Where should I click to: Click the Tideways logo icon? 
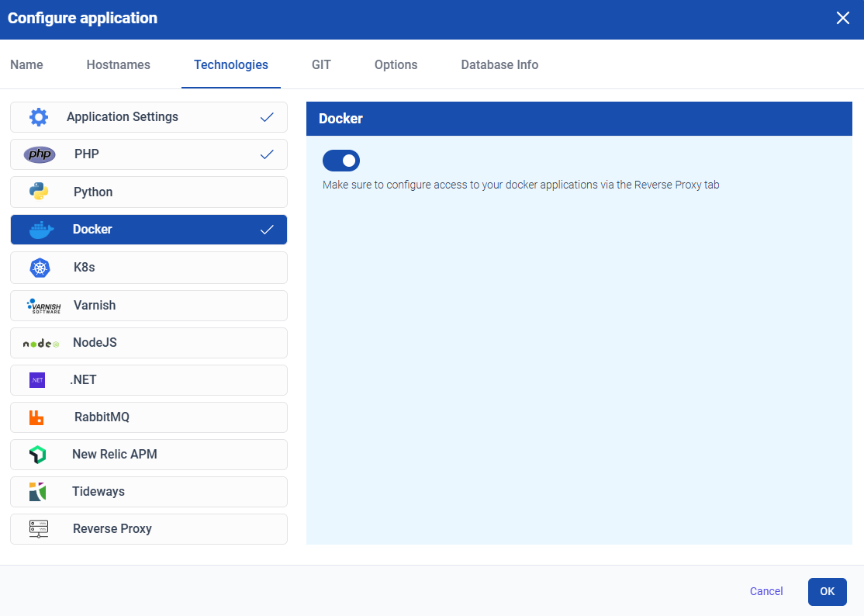38,491
